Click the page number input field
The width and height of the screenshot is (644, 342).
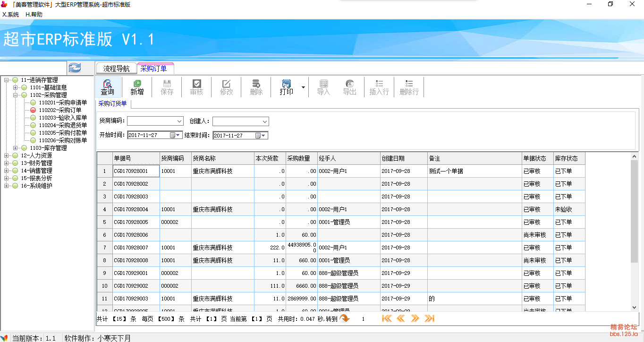tap(364, 319)
